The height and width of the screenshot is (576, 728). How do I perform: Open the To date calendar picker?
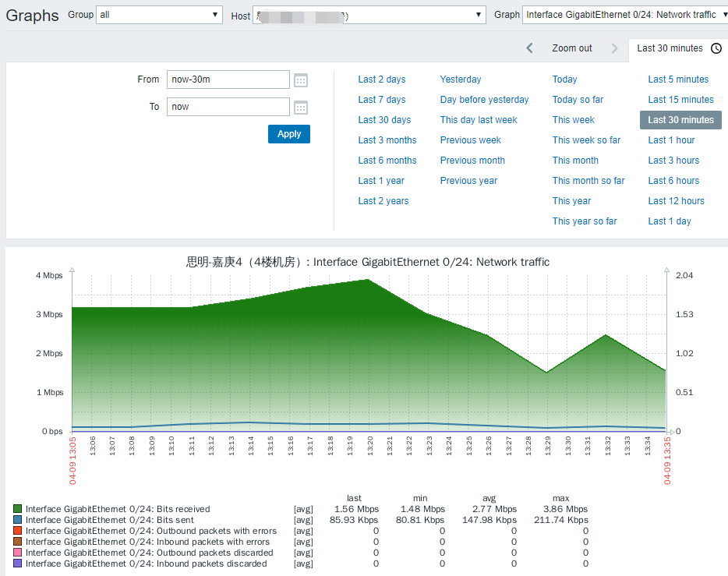pos(301,107)
